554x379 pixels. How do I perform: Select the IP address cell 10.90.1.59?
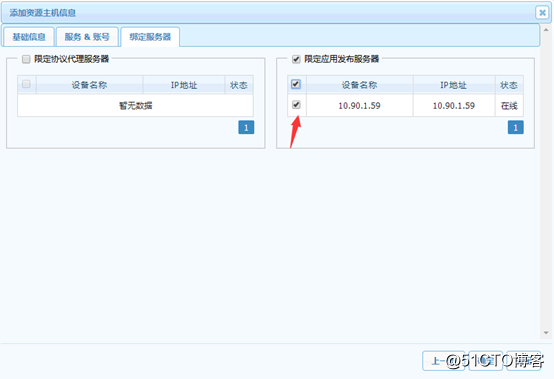point(454,105)
